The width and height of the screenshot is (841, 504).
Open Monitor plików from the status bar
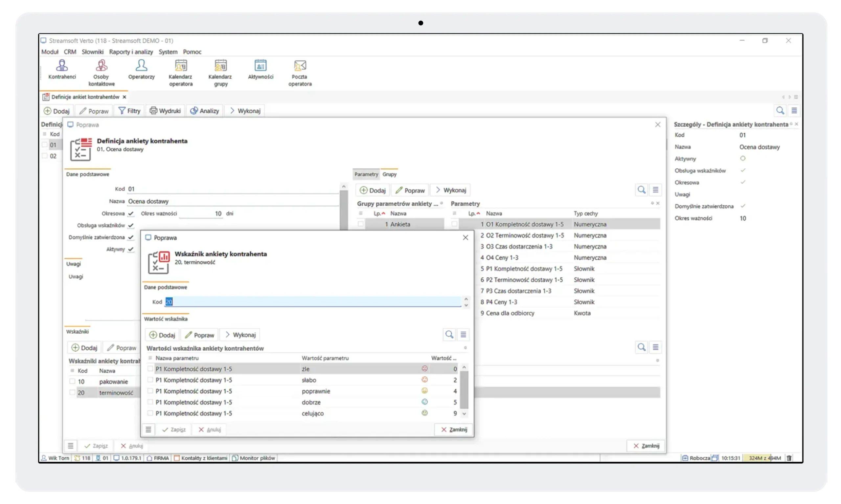coord(254,458)
